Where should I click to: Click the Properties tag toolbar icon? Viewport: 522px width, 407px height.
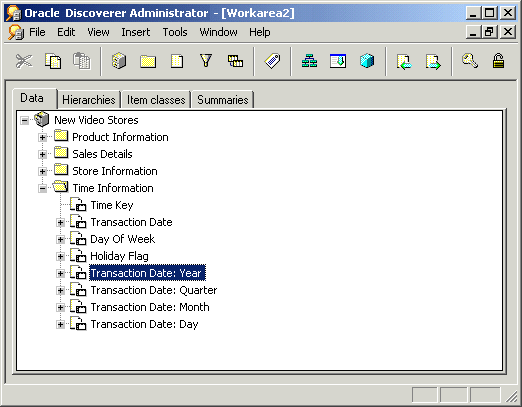coord(272,61)
